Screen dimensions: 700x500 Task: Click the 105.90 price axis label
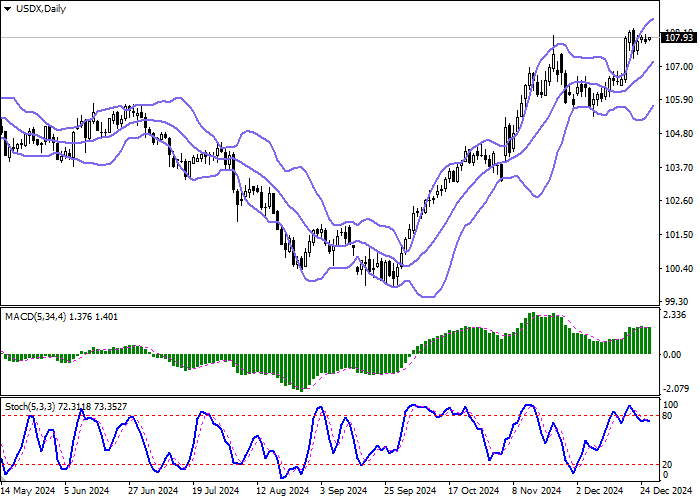[x=678, y=100]
